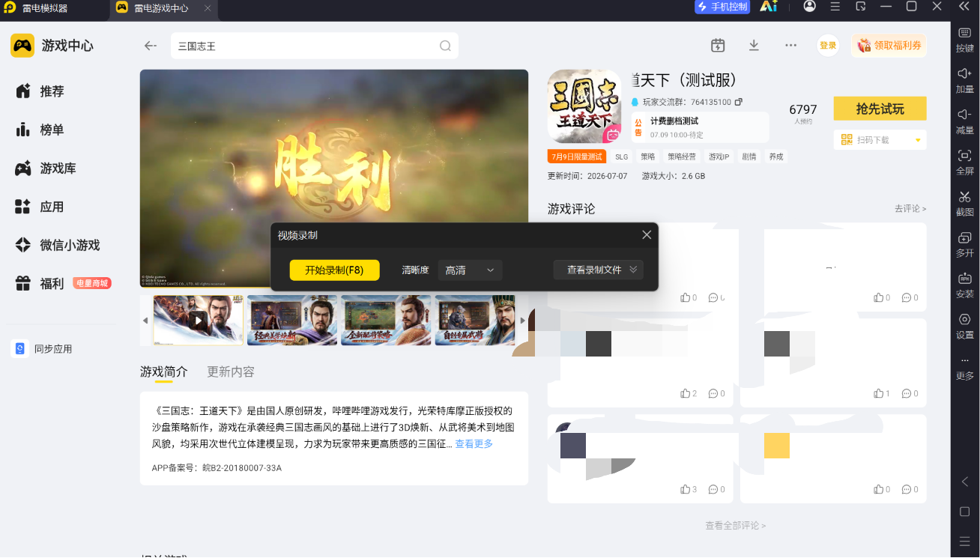Open 多开 multi-instance manager

pos(965,245)
